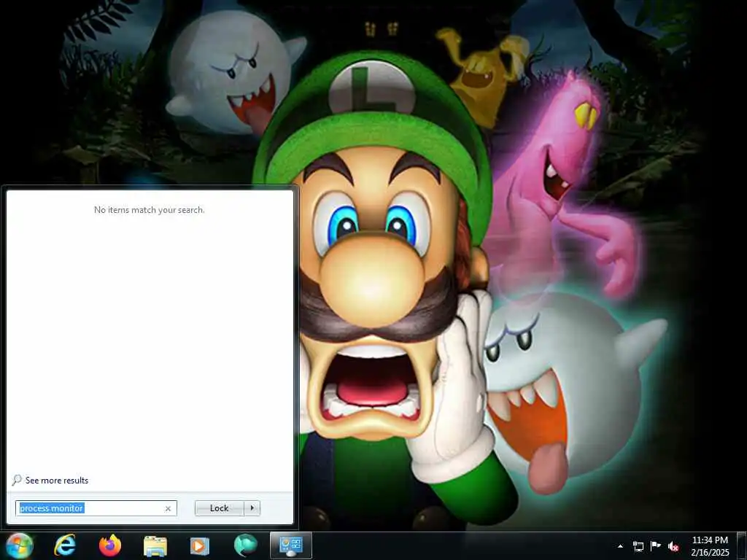Click See more results link
Image resolution: width=747 pixels, height=560 pixels.
[x=57, y=481]
